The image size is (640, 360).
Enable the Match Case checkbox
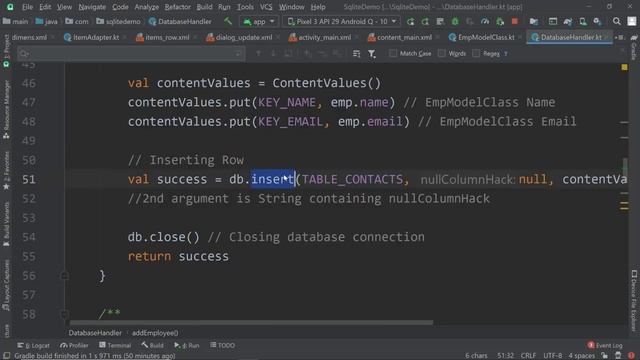[x=393, y=53]
